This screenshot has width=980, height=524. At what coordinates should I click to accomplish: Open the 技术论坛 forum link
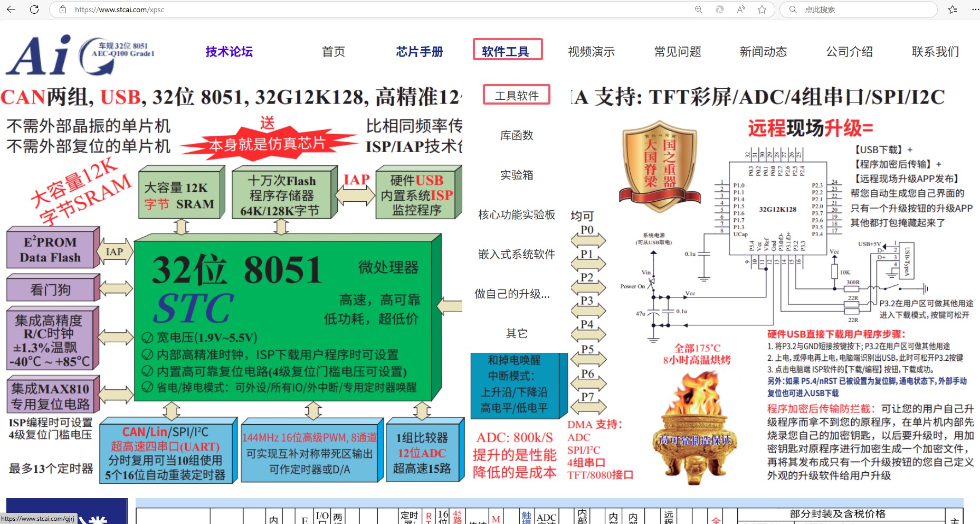click(x=229, y=52)
